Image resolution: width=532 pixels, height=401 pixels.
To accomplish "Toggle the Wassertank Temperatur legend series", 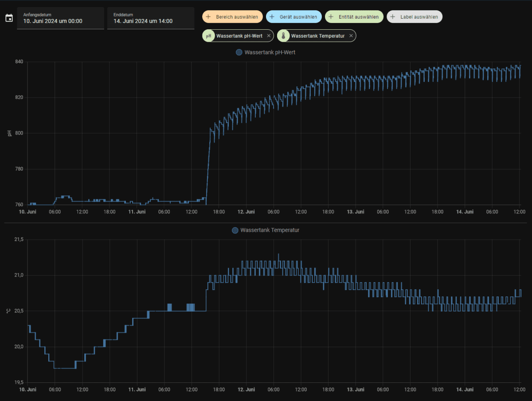I will pyautogui.click(x=266, y=230).
